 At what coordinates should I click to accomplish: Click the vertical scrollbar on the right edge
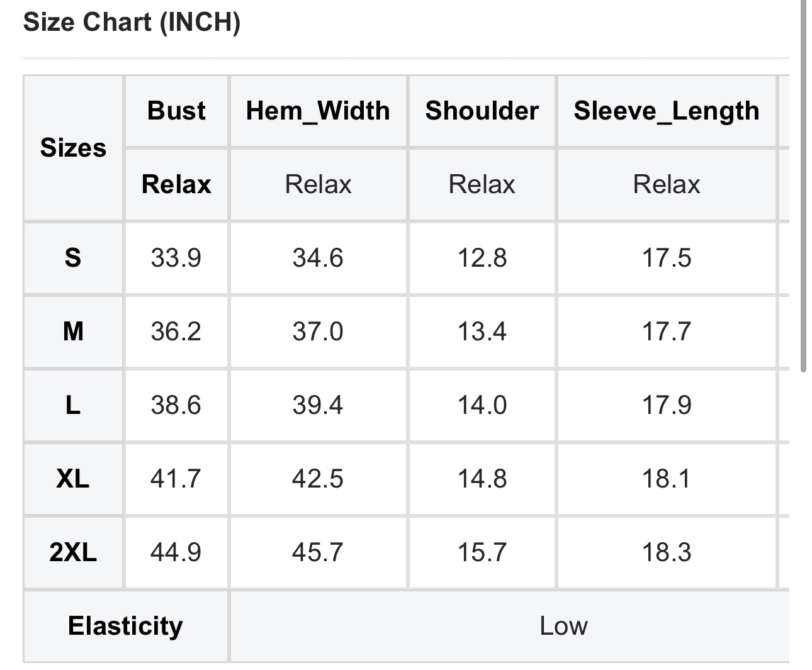click(803, 189)
